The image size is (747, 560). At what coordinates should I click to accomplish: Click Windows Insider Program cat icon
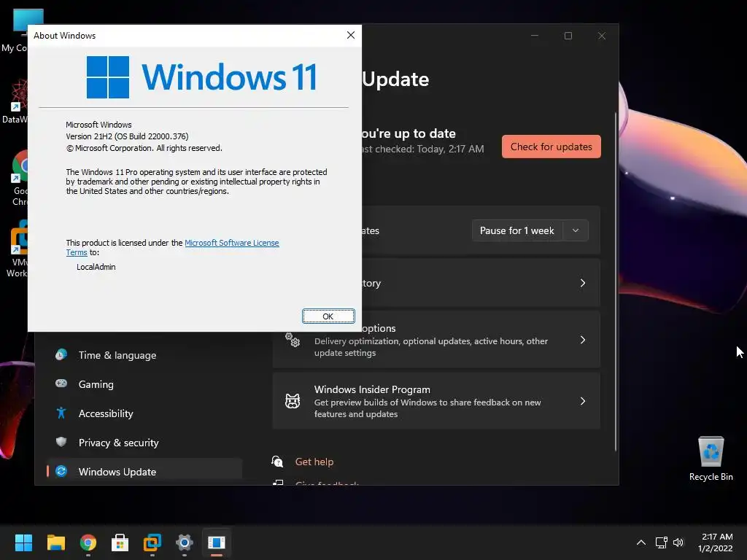coord(293,401)
